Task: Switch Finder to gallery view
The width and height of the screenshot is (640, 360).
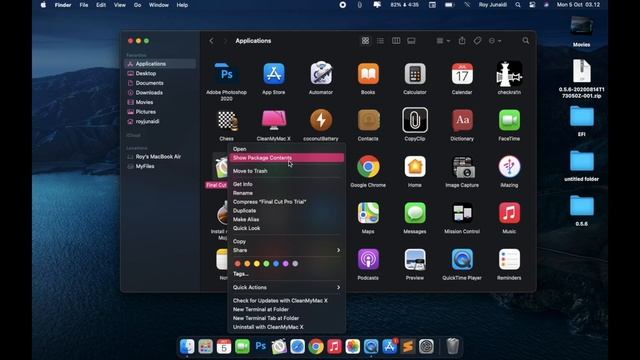Action: coord(411,41)
